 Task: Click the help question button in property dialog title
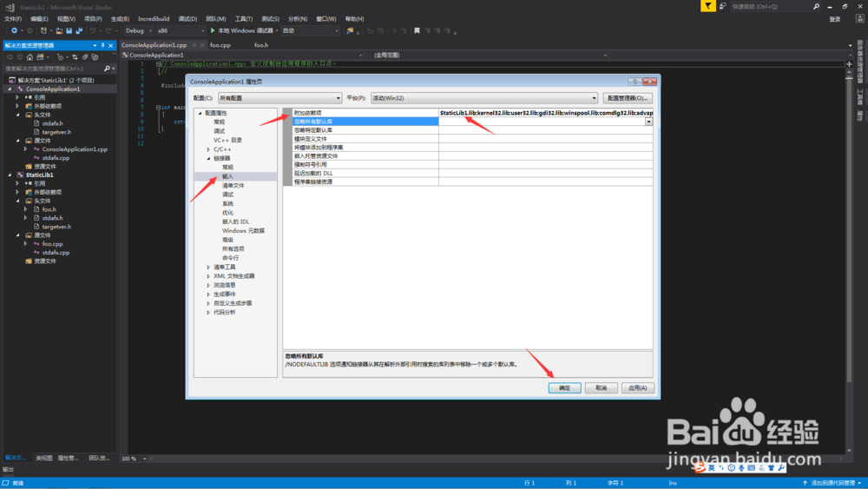pyautogui.click(x=635, y=82)
